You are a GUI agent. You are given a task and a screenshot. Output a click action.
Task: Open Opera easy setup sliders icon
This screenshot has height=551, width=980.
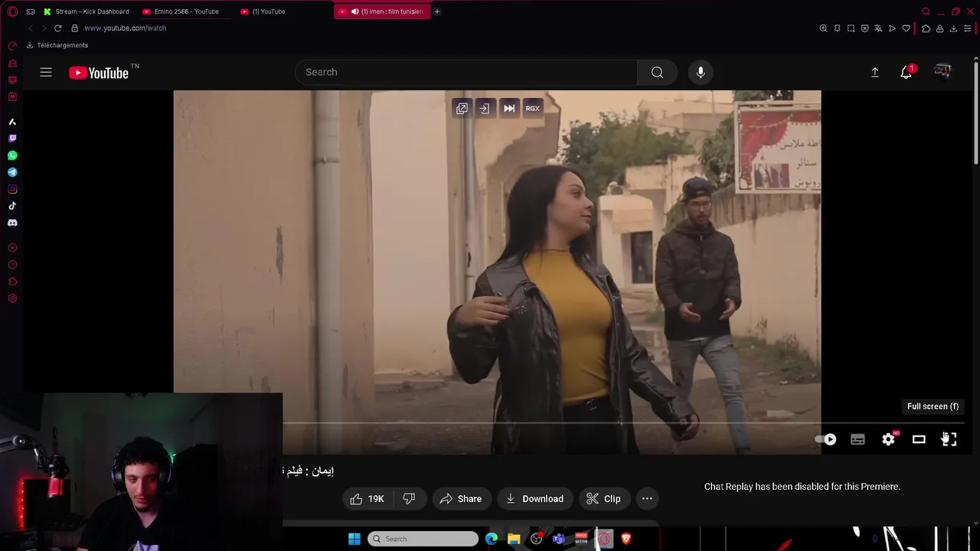pyautogui.click(x=967, y=28)
